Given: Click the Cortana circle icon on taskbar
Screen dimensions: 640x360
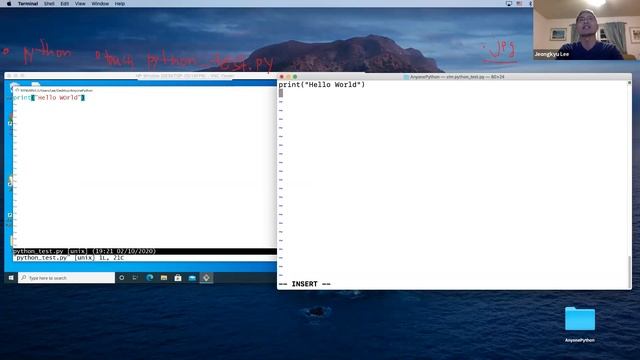Looking at the screenshot, I should (x=122, y=278).
